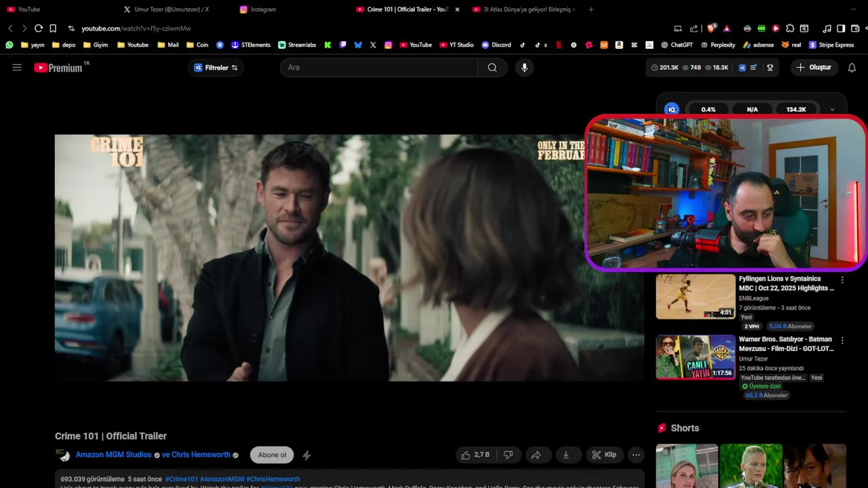This screenshot has height=488, width=868.
Task: Open the STElements bookmark
Action: click(x=251, y=45)
